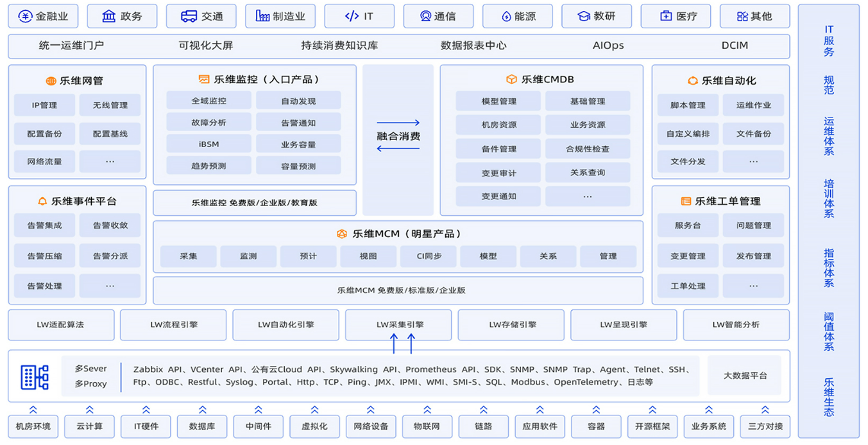Screen dimensions: 868x445
Task: Click the 乐维MCM hexagon icon
Action: [x=342, y=234]
